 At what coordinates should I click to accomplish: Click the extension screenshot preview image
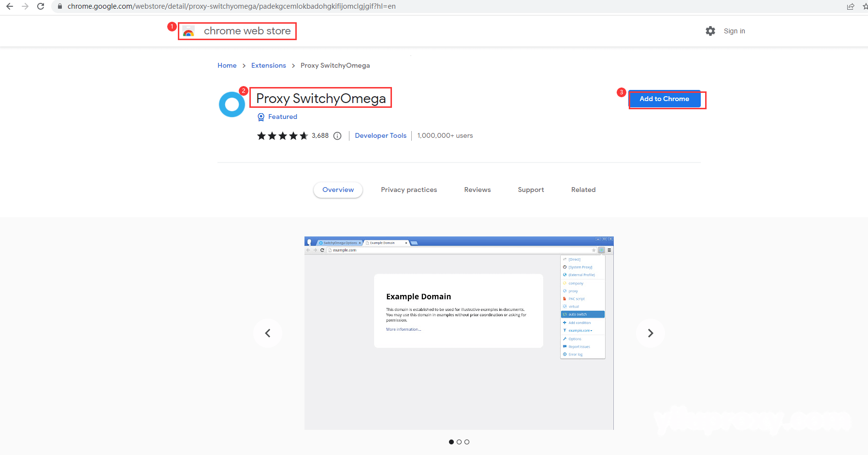coord(459,333)
